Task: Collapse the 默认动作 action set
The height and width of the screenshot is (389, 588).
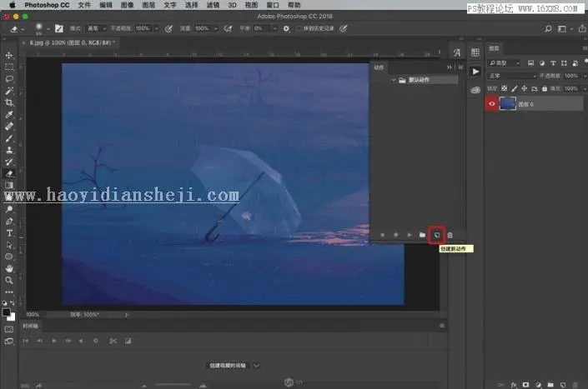Action: tap(394, 80)
